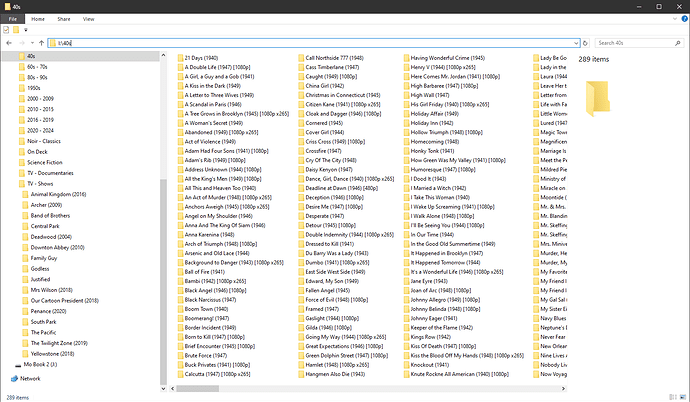The width and height of the screenshot is (690, 402).
Task: Click the horizontal scrollbar thumb
Action: pos(198,389)
